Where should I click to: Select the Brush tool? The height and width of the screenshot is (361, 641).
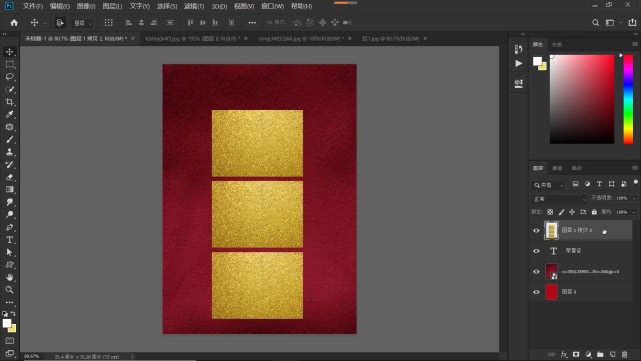pos(9,139)
